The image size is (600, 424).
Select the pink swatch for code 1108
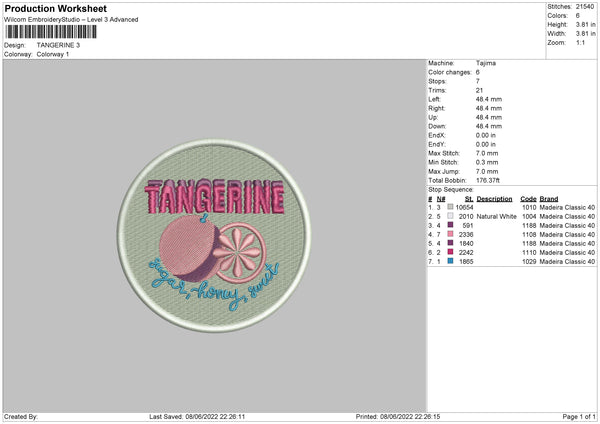450,234
